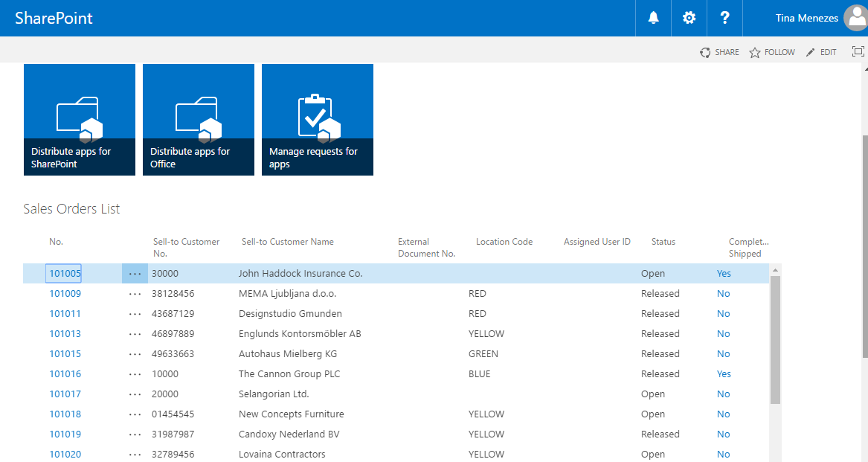Click the Sales Orders List heading
The width and height of the screenshot is (868, 462).
[x=71, y=209]
